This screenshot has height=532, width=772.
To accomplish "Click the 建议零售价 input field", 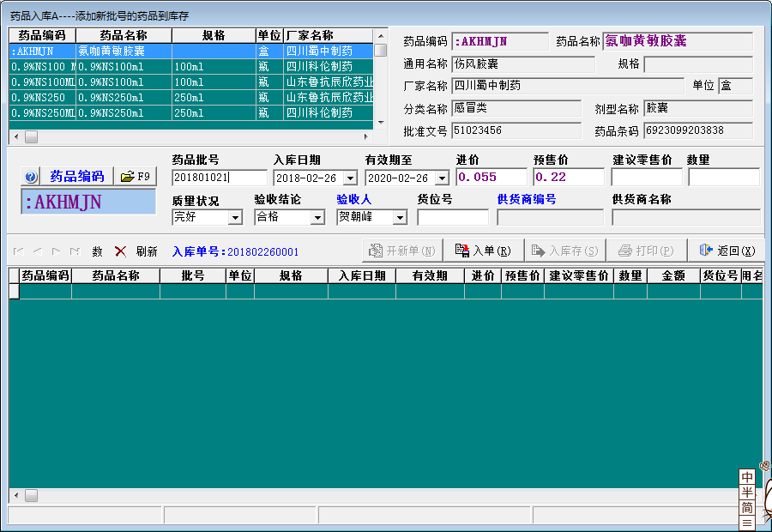I will point(647,178).
